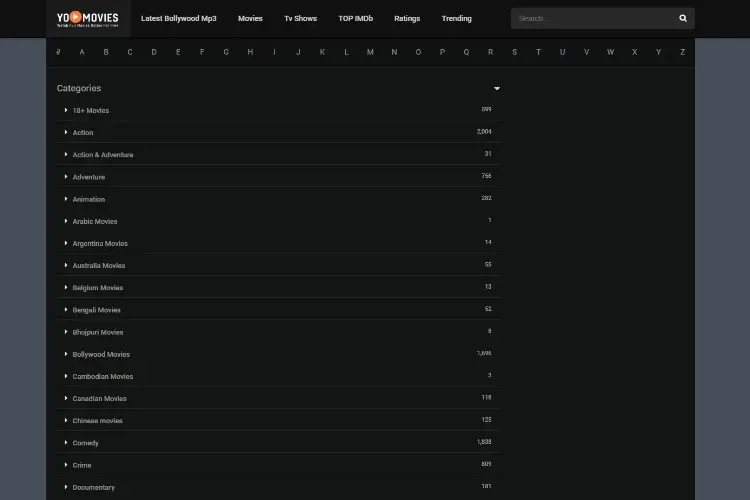This screenshot has width=750, height=500.
Task: Filter titles by letter B
Action: [x=106, y=52]
